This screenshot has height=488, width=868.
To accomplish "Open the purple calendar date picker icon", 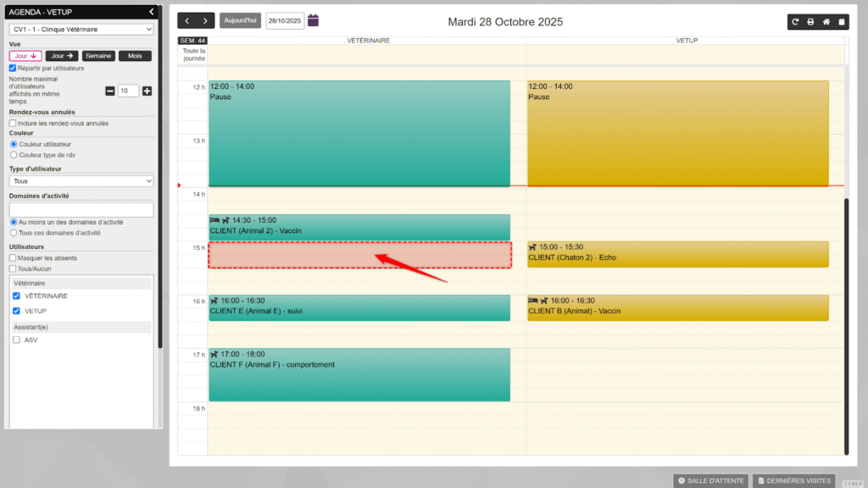I will [313, 20].
